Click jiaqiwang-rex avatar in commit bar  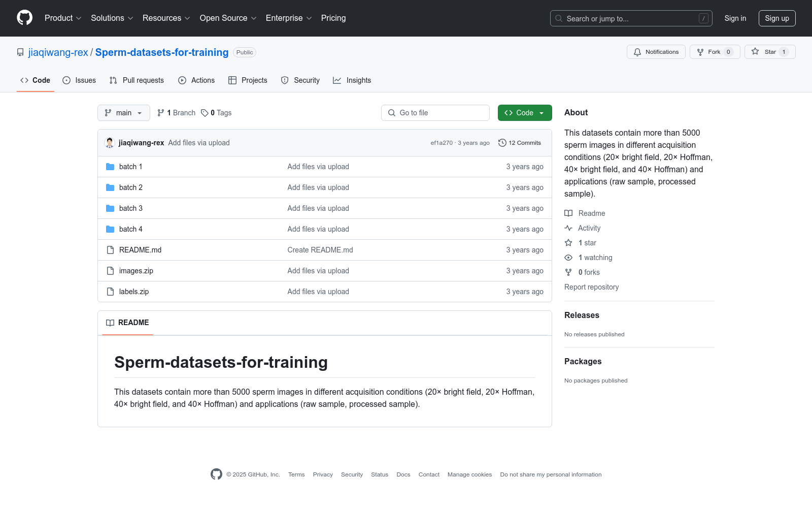pos(110,143)
